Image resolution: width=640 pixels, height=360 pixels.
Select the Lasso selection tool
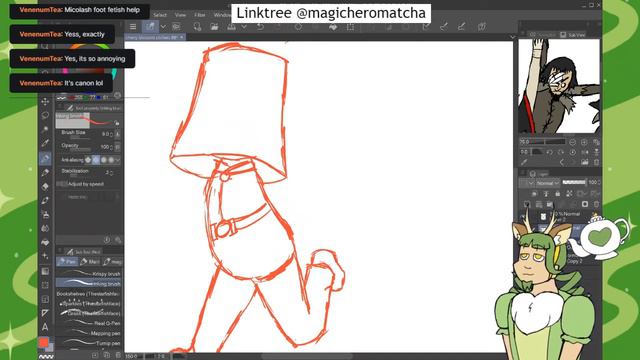(45, 115)
